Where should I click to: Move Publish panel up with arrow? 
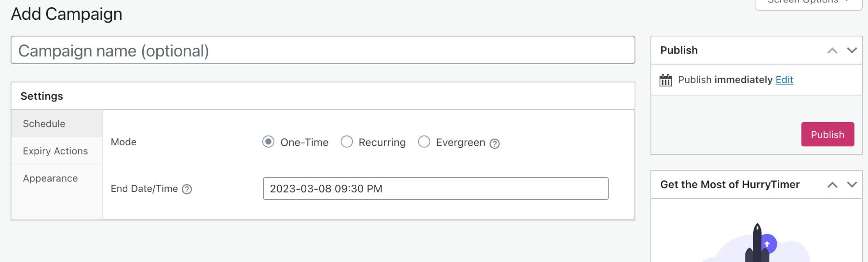point(832,51)
